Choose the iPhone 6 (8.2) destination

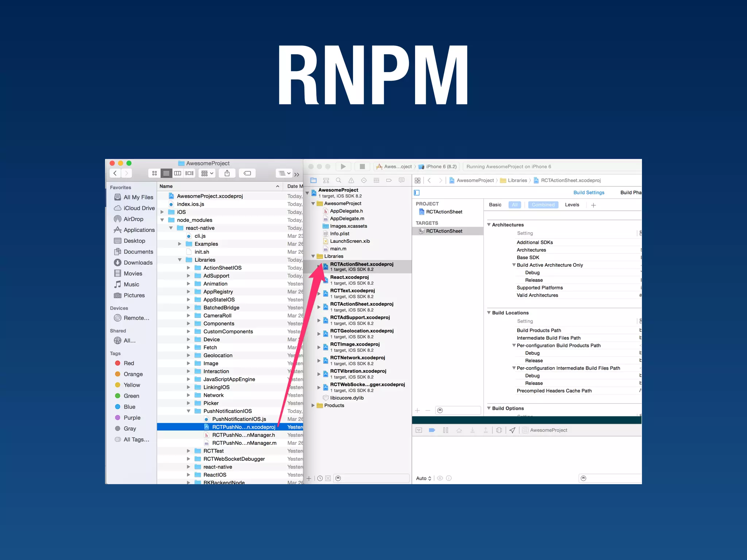pyautogui.click(x=438, y=167)
